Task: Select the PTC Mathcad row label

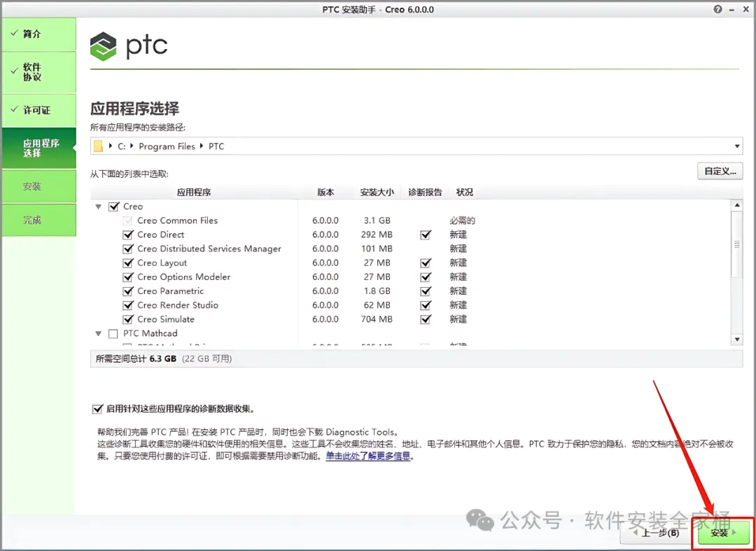Action: [x=150, y=333]
